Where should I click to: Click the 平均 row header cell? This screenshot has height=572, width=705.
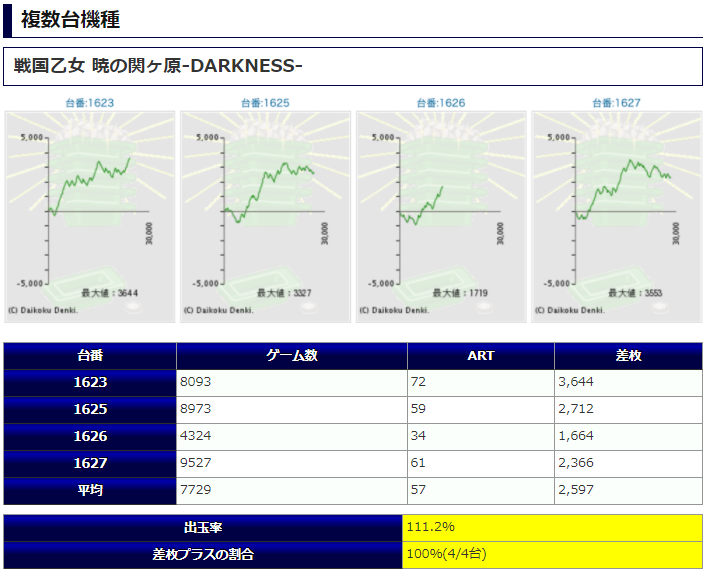(x=90, y=491)
